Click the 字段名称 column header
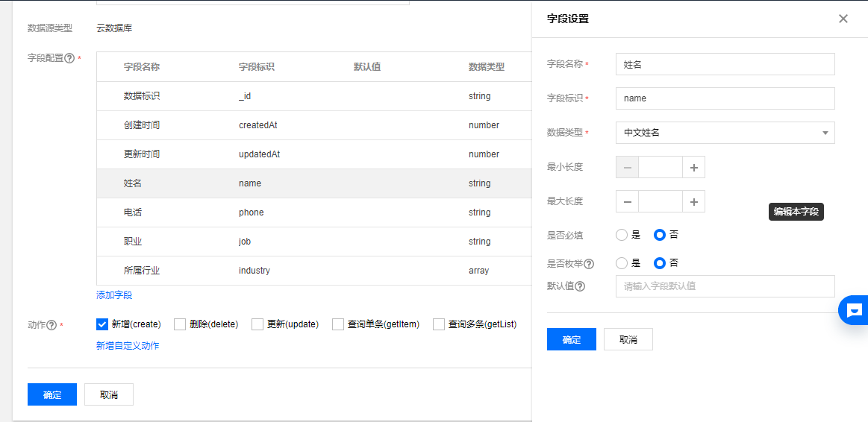Image resolution: width=868 pixels, height=422 pixels. pos(142,67)
